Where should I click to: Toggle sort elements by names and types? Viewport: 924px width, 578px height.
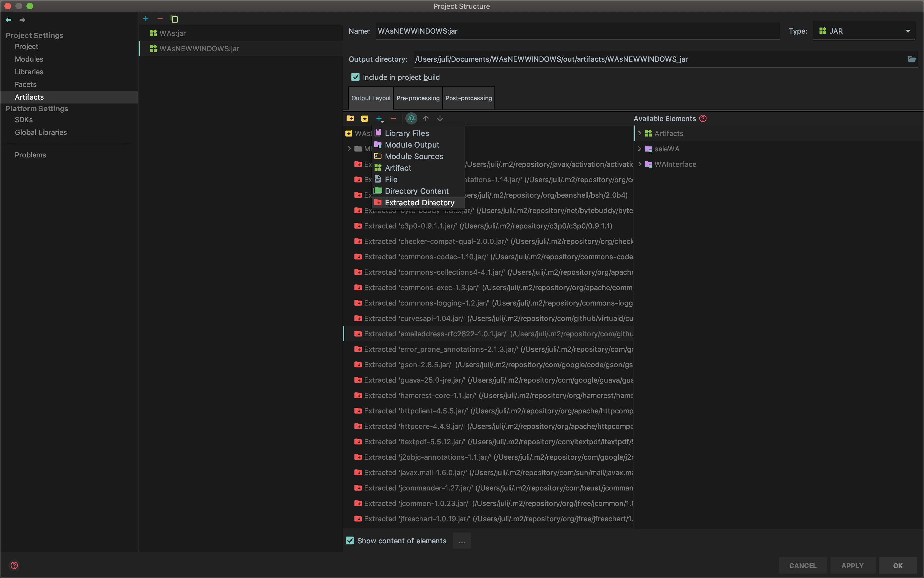[x=411, y=119]
